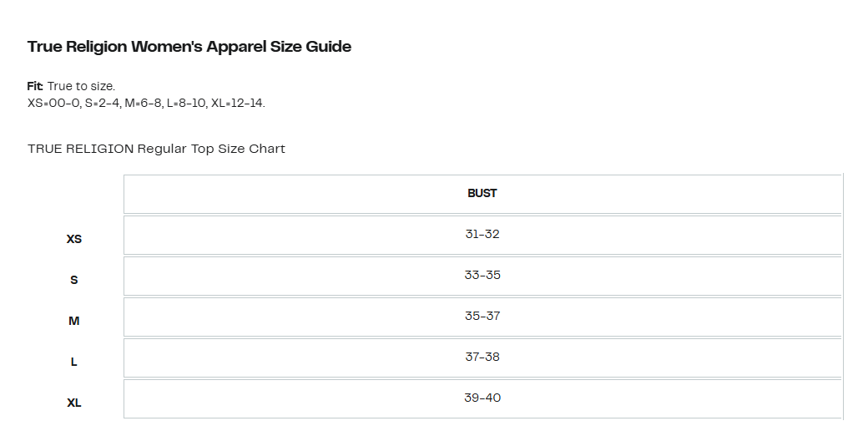Click the True Religion Women's Apparel Size Guide heading
Screen dimensions: 868x426
(x=189, y=47)
